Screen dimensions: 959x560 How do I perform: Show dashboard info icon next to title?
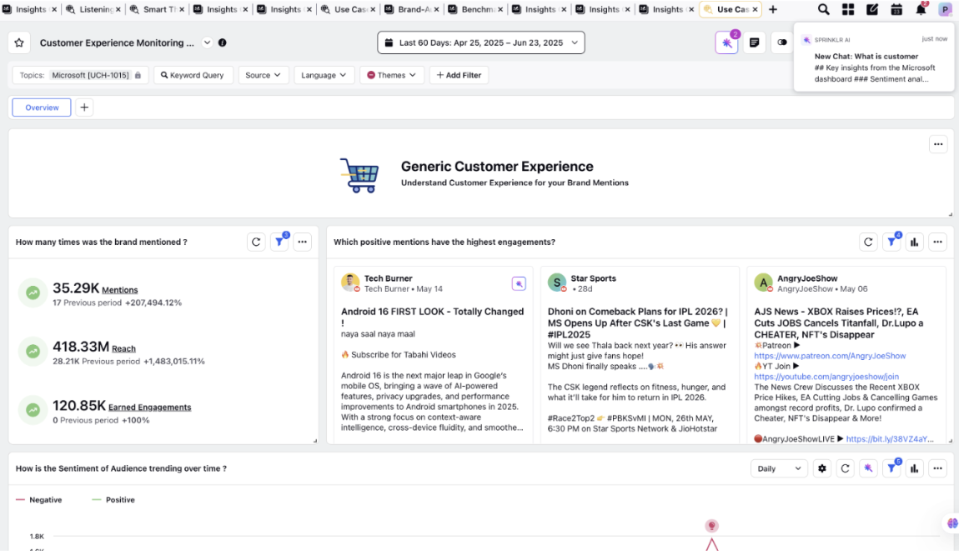222,42
